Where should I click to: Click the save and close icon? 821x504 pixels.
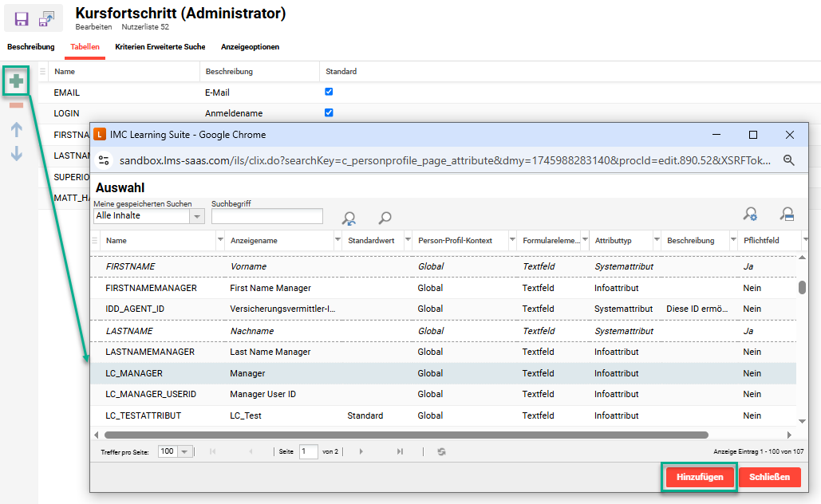[x=47, y=18]
